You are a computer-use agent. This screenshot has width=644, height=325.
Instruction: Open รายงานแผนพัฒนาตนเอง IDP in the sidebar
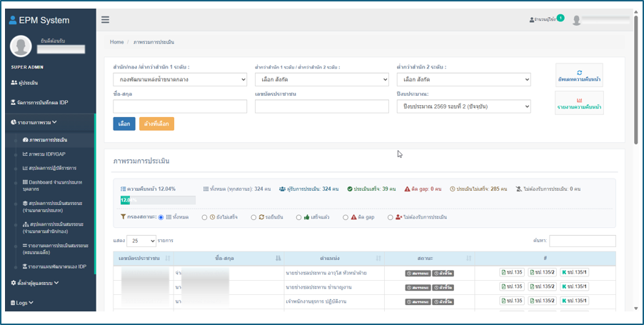(x=55, y=266)
